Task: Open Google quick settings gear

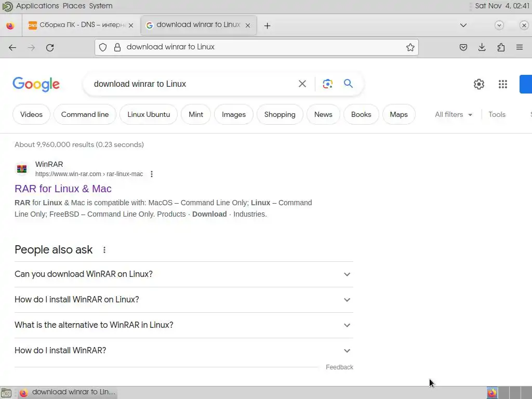Action: [478, 84]
